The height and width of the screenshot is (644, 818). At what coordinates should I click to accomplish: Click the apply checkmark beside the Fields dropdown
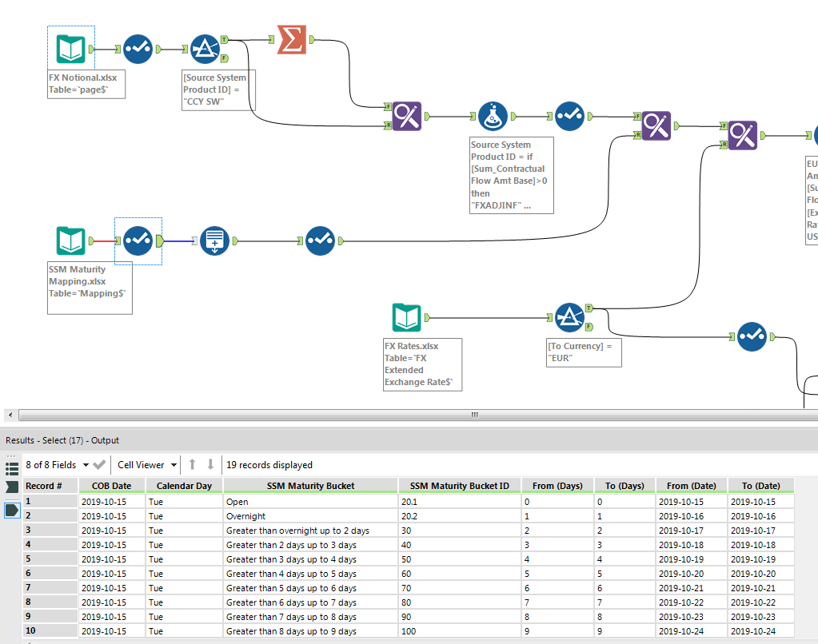pos(98,464)
